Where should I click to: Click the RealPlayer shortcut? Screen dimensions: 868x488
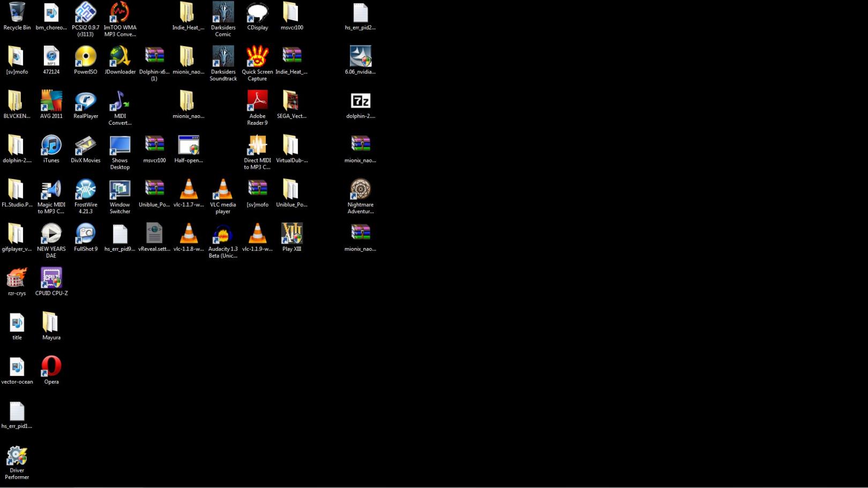86,101
